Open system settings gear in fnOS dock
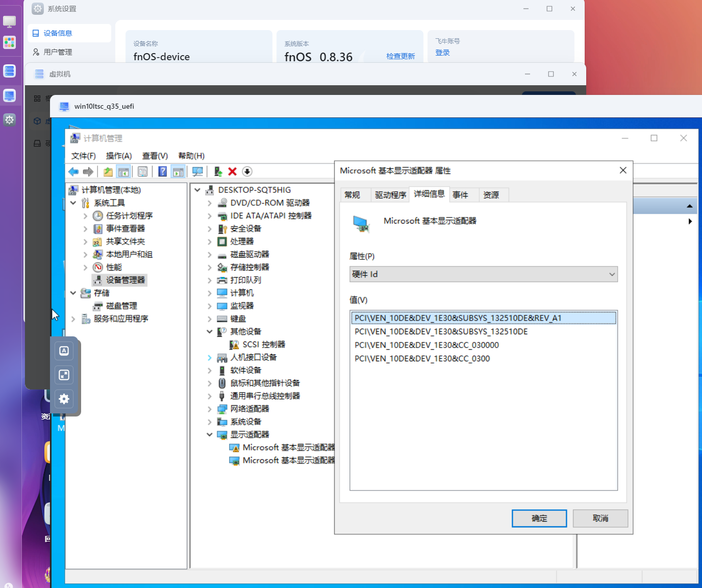The image size is (702, 588). pyautogui.click(x=10, y=120)
